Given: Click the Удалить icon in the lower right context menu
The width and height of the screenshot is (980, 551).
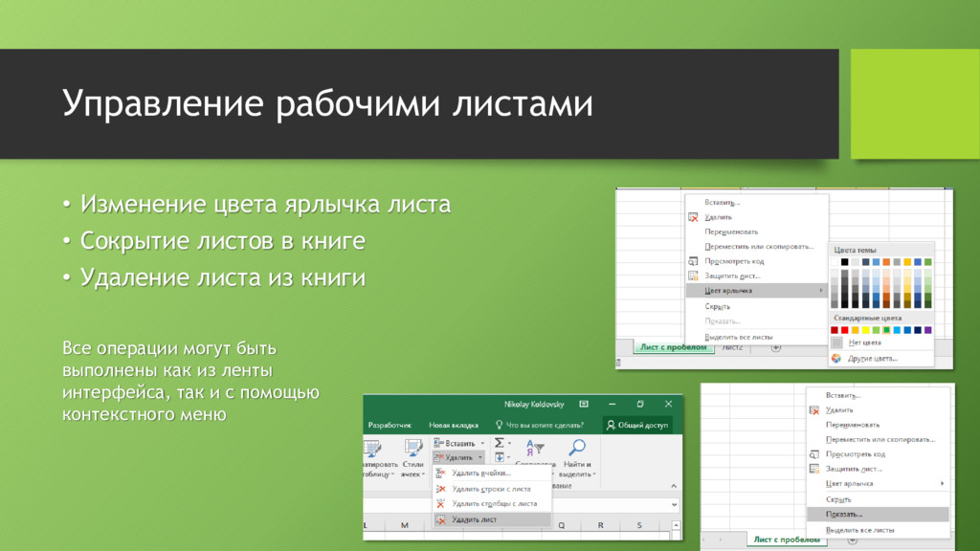Looking at the screenshot, I should (x=813, y=410).
